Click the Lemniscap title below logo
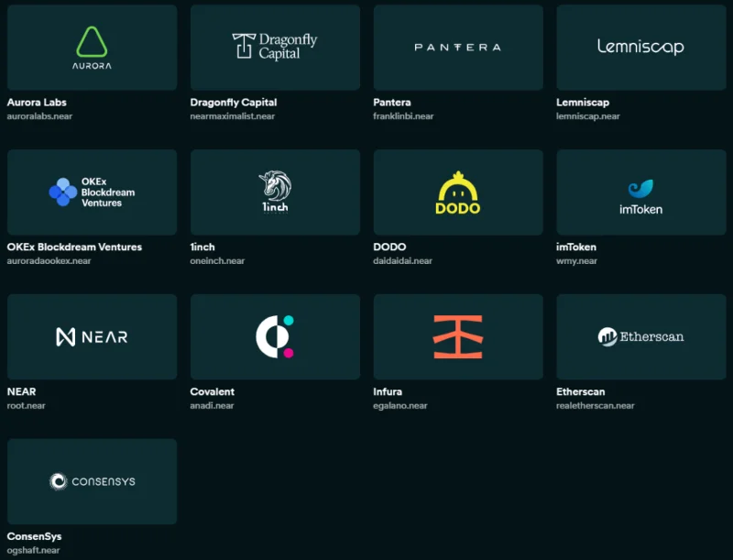733x560 pixels. (583, 103)
